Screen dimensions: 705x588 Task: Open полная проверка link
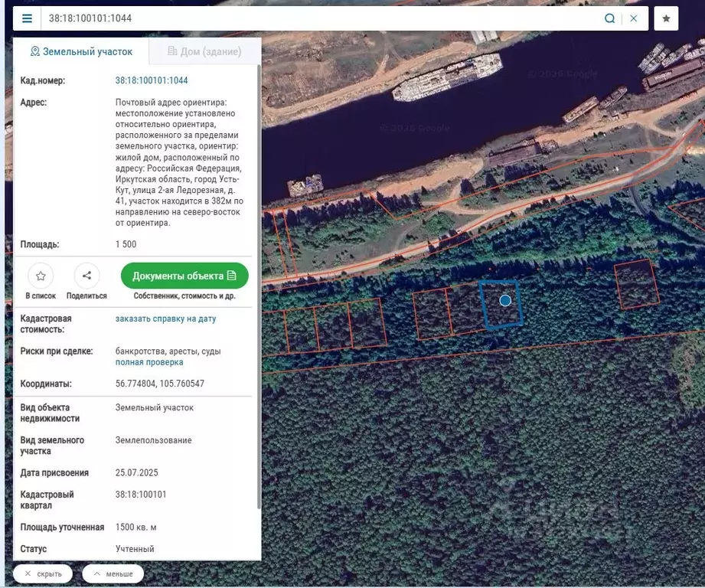coord(149,362)
